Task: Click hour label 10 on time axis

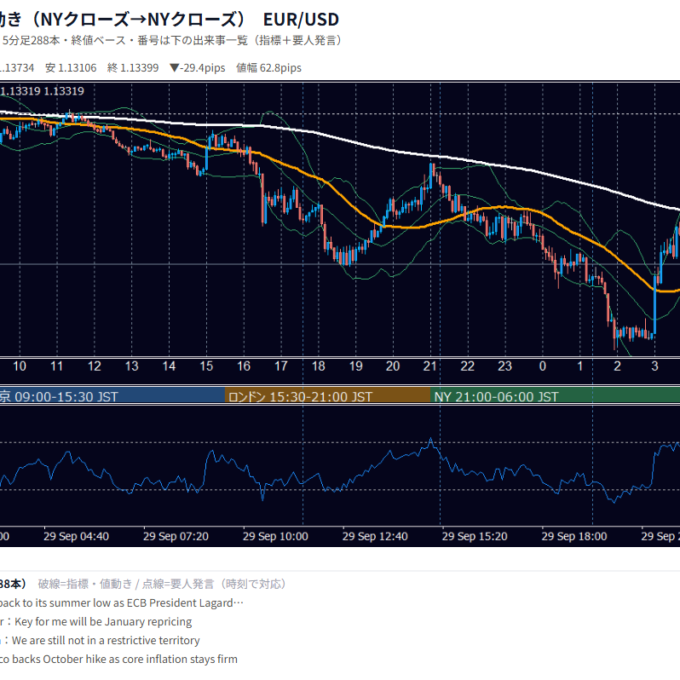Action: (x=20, y=366)
